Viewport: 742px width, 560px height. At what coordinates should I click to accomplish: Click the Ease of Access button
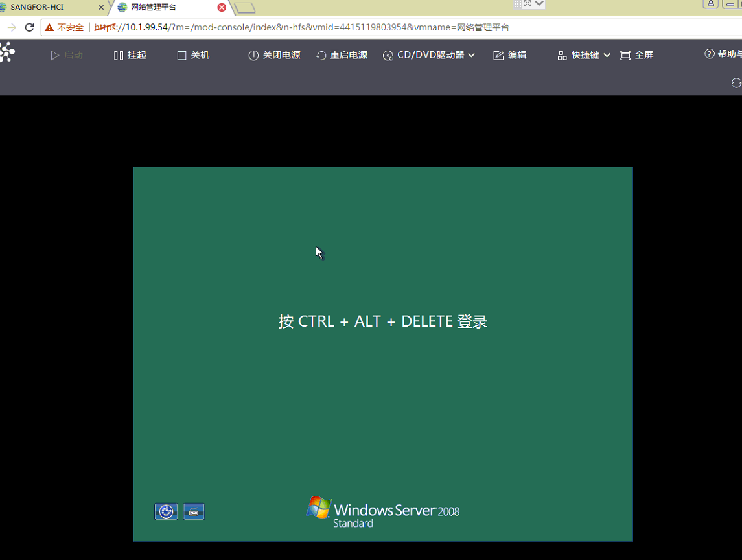click(x=166, y=512)
